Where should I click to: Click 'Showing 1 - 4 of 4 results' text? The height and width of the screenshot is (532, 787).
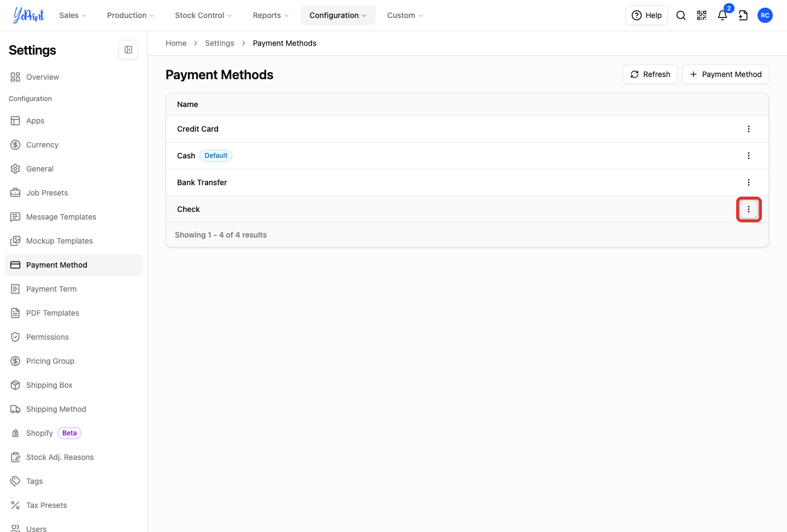pos(221,235)
